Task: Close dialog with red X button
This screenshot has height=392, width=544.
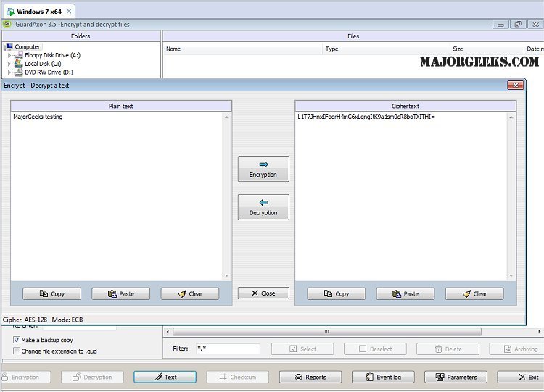Action: click(515, 86)
